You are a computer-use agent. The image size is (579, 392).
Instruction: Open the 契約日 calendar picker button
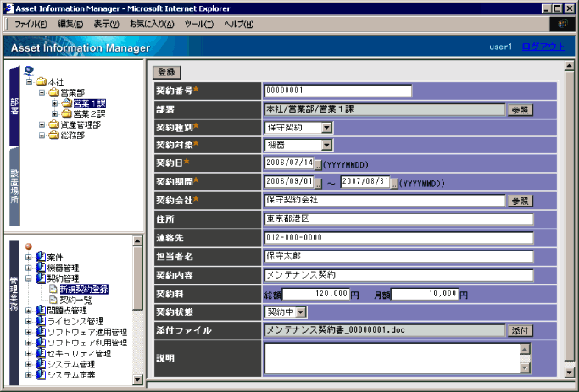[319, 163]
